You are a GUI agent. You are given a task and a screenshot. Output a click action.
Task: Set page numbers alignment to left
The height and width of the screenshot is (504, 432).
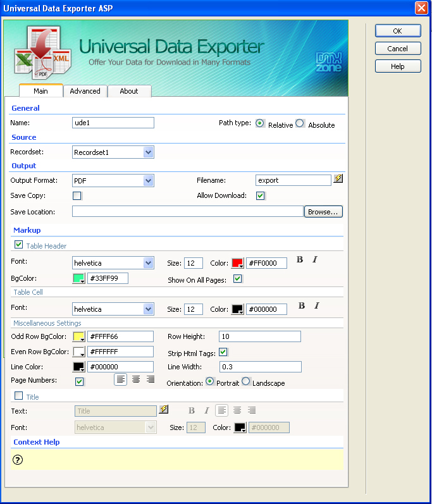pyautogui.click(x=121, y=379)
